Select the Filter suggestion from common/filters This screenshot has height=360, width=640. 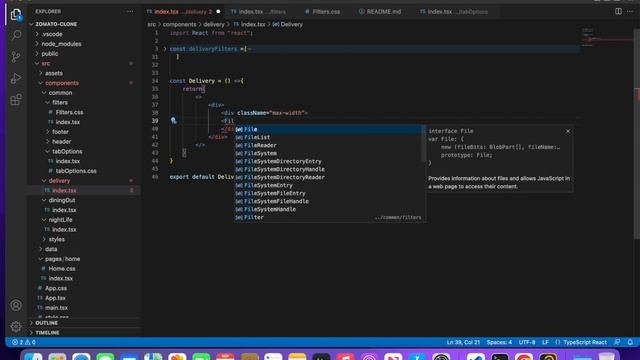[x=328, y=217]
